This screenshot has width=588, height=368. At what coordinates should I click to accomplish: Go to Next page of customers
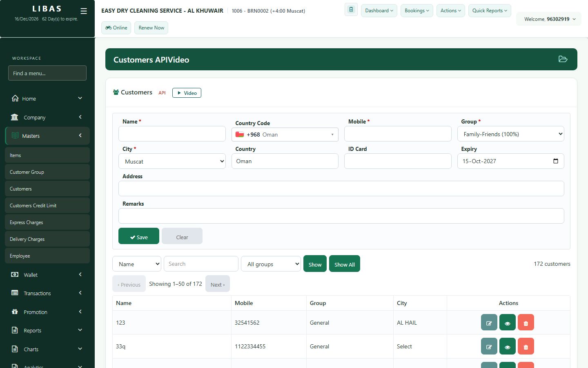(x=218, y=284)
